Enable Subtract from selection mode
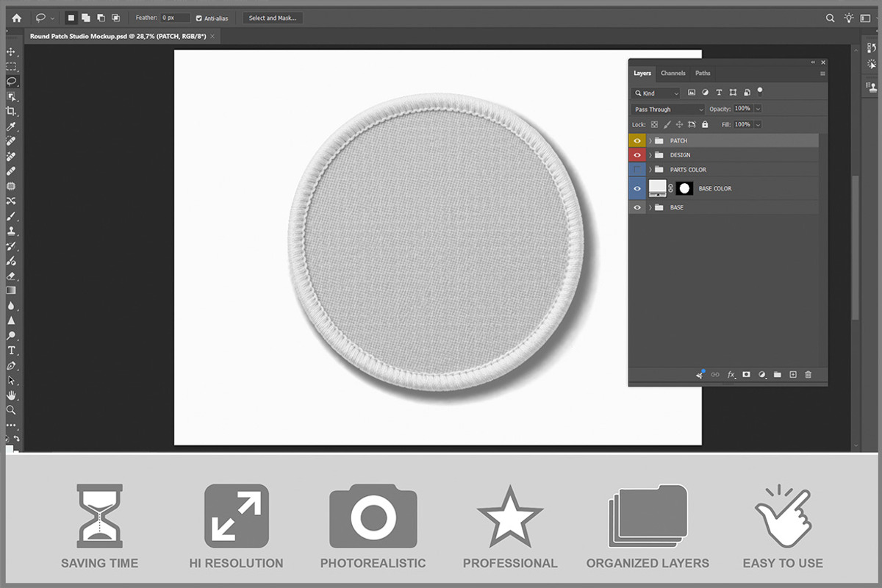The width and height of the screenshot is (882, 588). click(101, 18)
